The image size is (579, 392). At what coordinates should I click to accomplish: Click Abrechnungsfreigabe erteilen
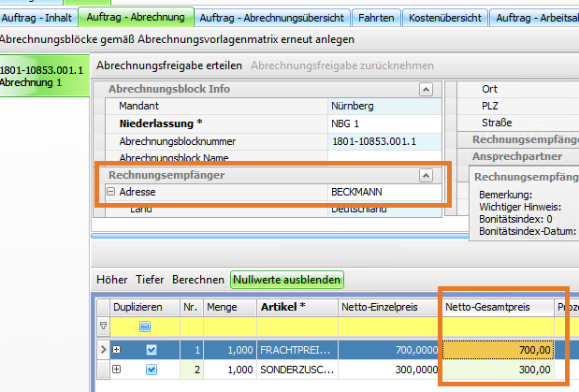169,65
